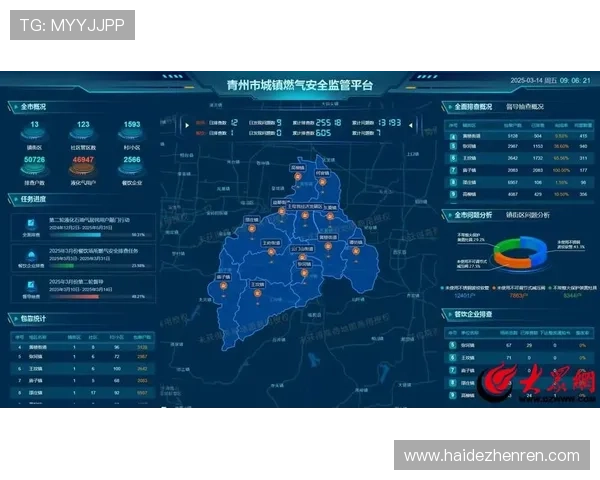Click the 邵庄镇 map marker
600x480 pixels.
[x=251, y=229]
